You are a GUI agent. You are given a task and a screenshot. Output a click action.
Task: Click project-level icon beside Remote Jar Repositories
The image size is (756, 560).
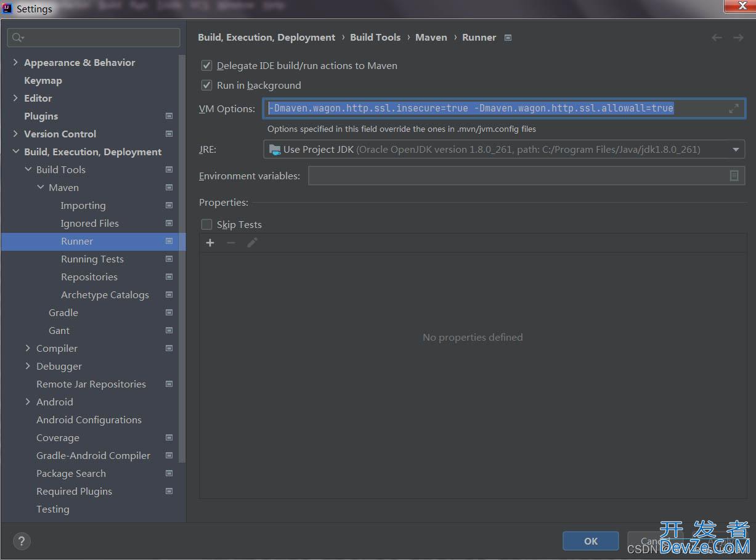point(169,384)
